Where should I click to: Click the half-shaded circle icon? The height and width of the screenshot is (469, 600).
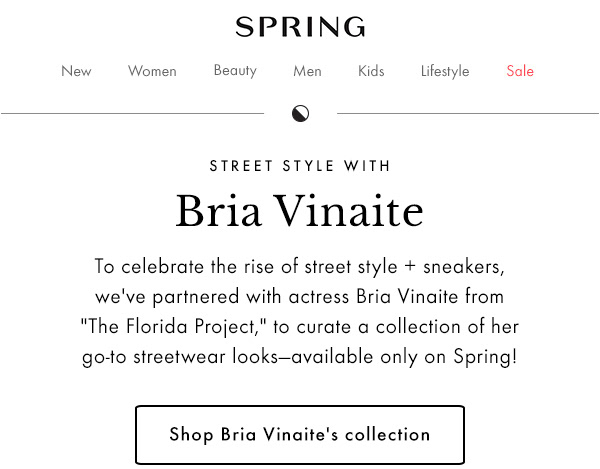coord(300,113)
